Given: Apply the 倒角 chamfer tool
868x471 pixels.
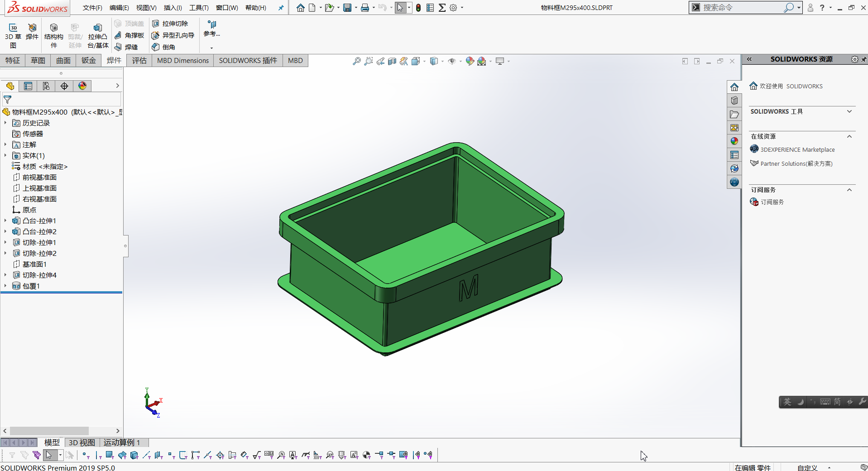Looking at the screenshot, I should 163,47.
